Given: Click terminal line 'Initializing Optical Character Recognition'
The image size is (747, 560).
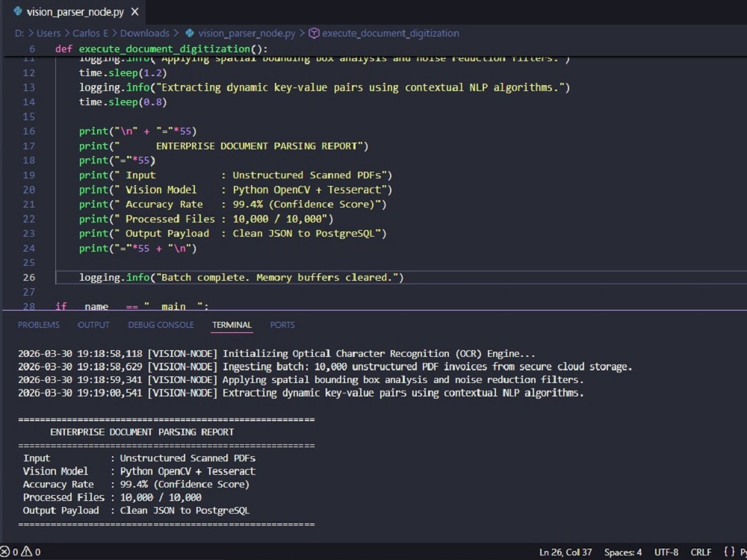Looking at the screenshot, I should (x=277, y=354).
